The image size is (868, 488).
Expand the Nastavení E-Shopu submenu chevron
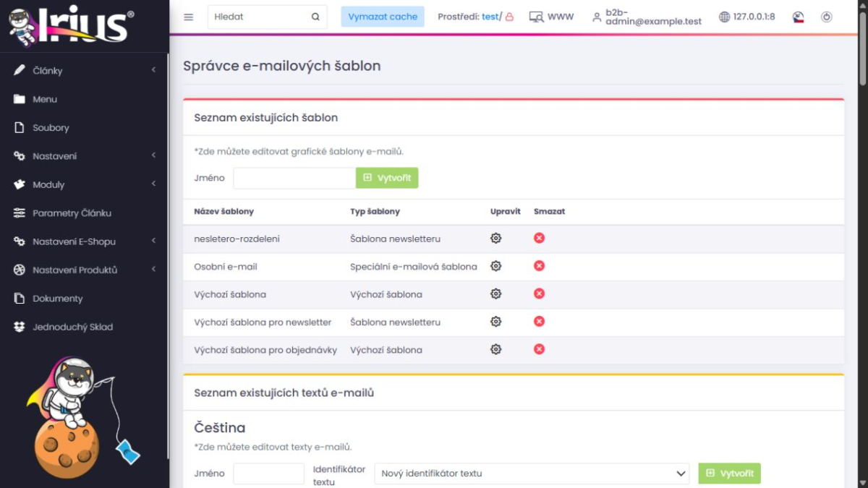pos(153,241)
